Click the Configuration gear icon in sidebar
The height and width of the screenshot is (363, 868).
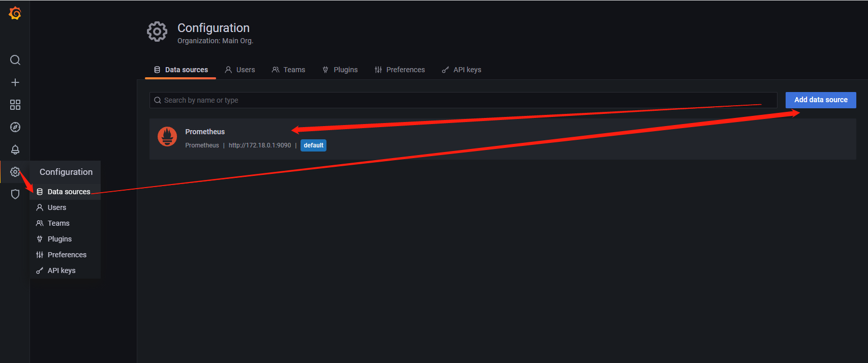pyautogui.click(x=15, y=172)
